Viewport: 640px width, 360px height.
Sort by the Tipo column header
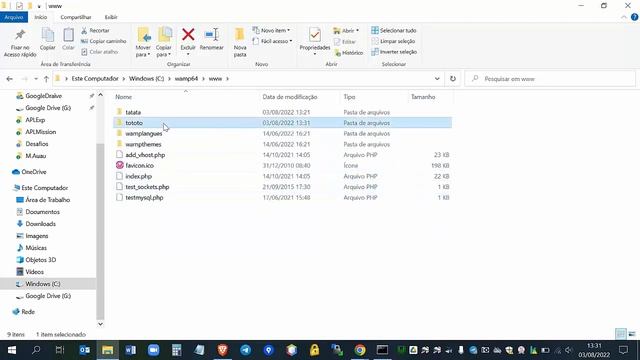coord(349,97)
